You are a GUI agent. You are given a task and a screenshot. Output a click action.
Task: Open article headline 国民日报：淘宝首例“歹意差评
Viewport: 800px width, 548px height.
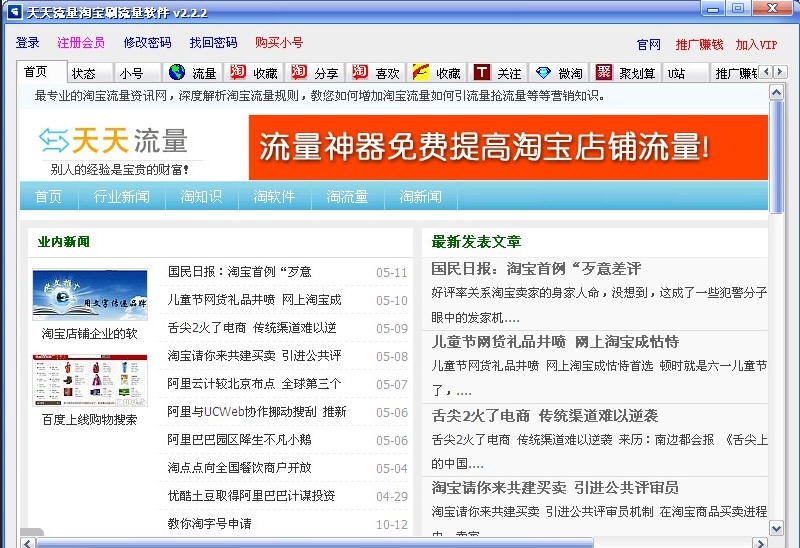point(536,269)
